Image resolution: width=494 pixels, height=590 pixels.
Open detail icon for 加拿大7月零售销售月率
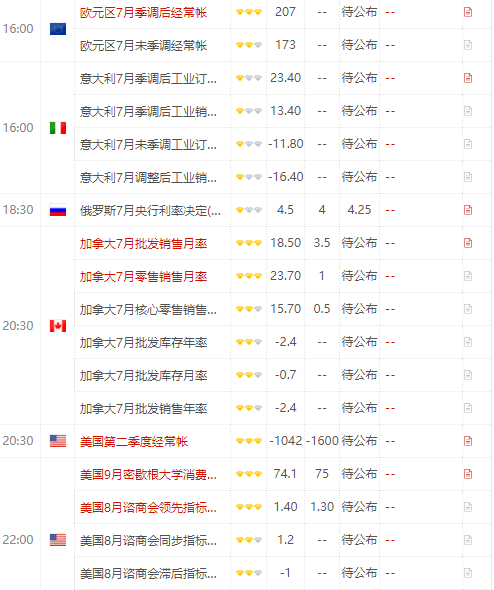(x=468, y=276)
